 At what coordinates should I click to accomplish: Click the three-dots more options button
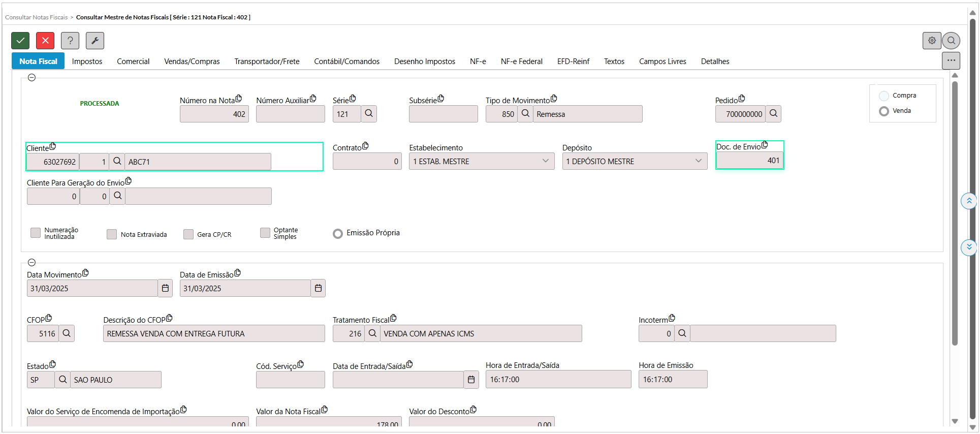tap(951, 60)
